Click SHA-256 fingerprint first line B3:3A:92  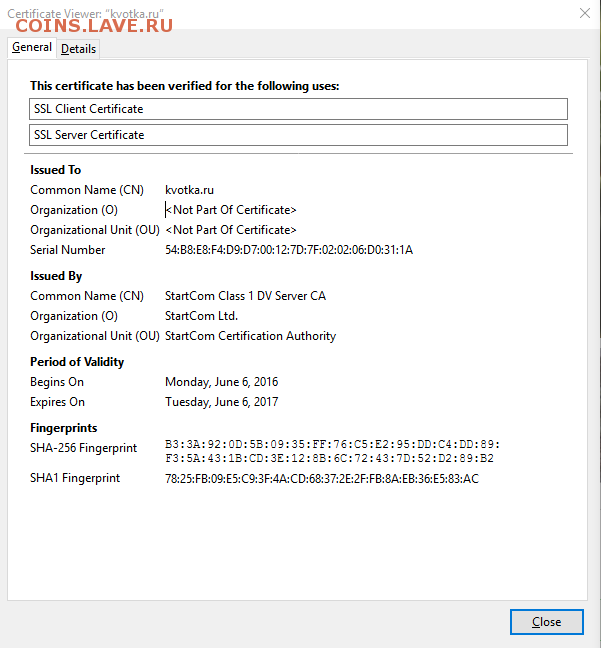pyautogui.click(x=332, y=445)
